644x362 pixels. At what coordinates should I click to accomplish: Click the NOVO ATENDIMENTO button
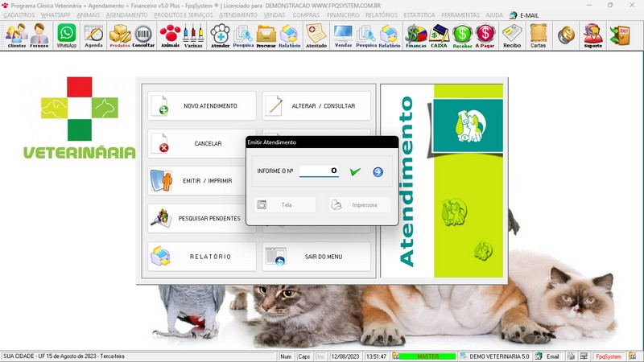click(202, 106)
